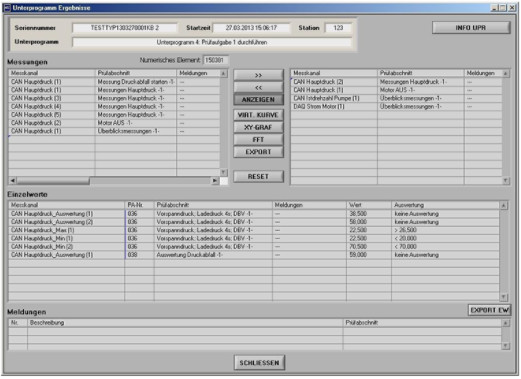Click the PA-Nr. cell 038
The height and width of the screenshot is (379, 521).
tap(139, 255)
